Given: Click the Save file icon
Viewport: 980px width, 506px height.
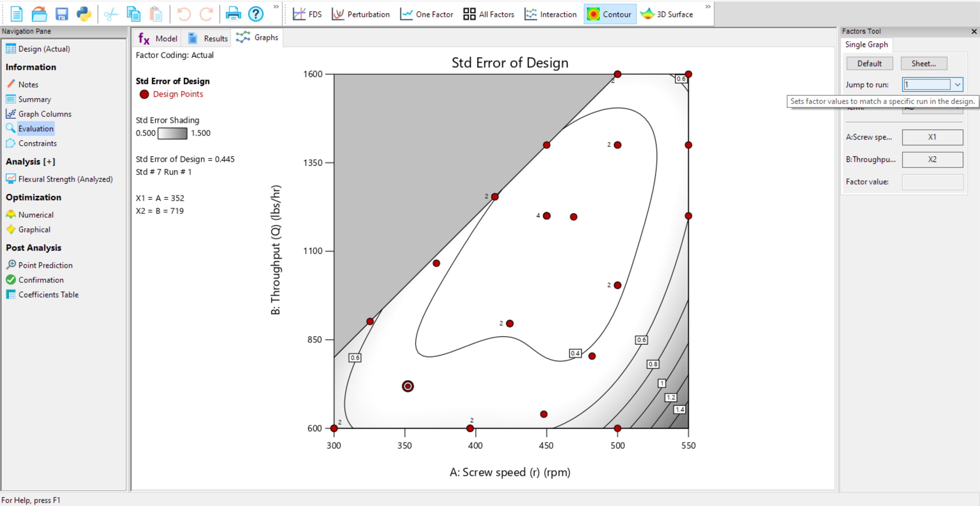Looking at the screenshot, I should click(62, 14).
